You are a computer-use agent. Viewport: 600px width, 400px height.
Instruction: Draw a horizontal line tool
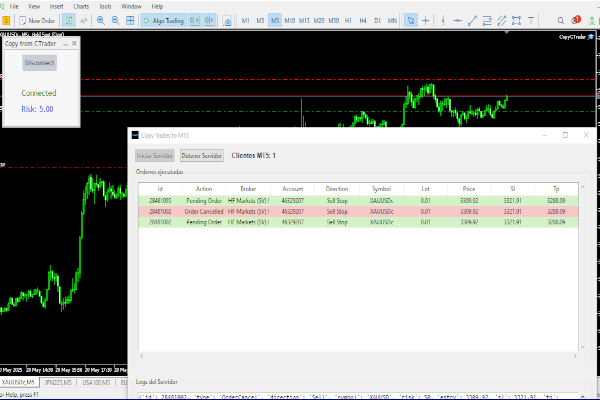(458, 21)
